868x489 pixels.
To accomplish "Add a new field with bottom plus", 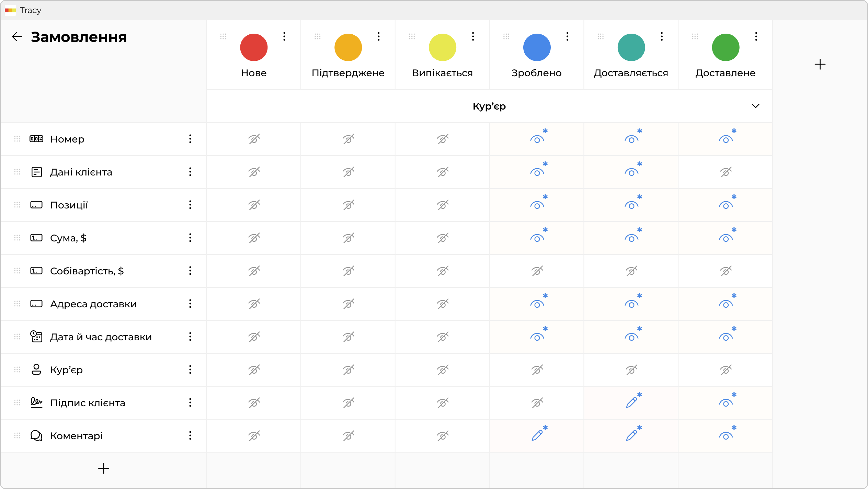I will 103,468.
